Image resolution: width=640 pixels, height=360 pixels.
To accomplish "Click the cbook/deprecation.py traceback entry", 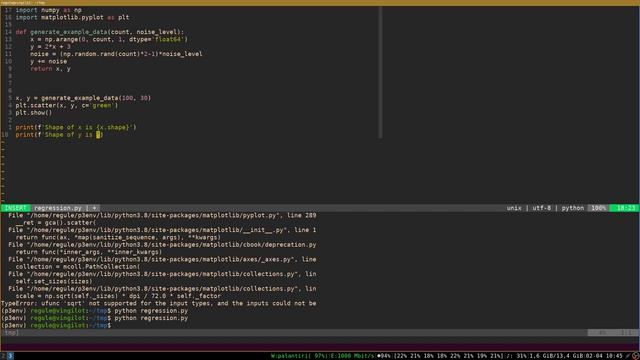I will (x=162, y=245).
